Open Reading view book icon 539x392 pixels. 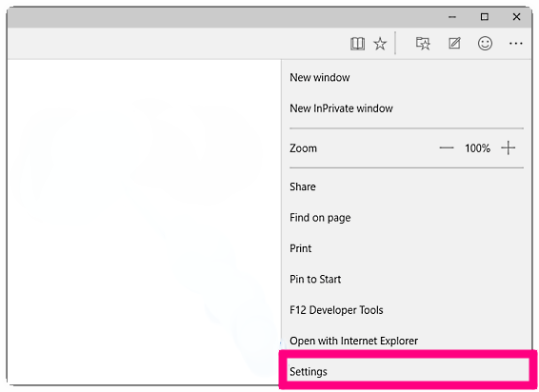coord(357,44)
